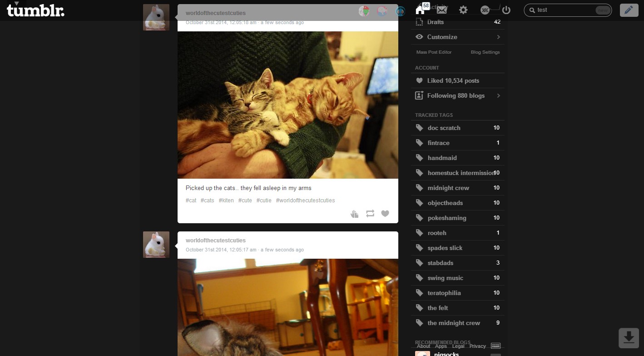Viewport: 644px width, 356px height.
Task: Click the #cats tag
Action: tap(208, 201)
